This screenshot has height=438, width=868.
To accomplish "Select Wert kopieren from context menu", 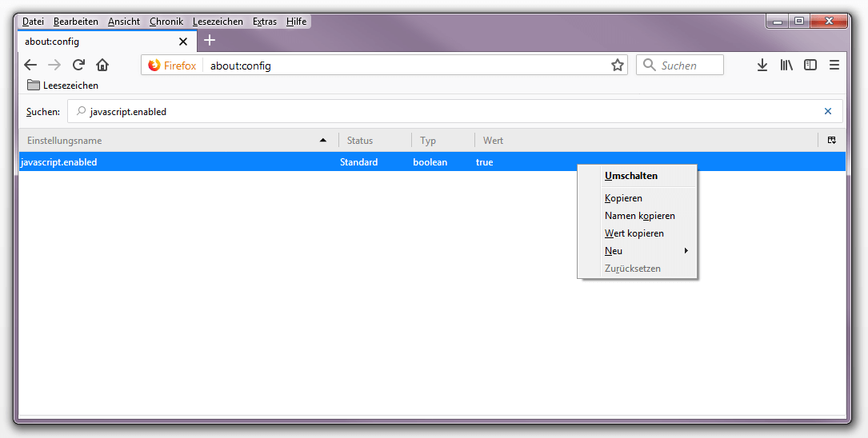I will pos(637,233).
